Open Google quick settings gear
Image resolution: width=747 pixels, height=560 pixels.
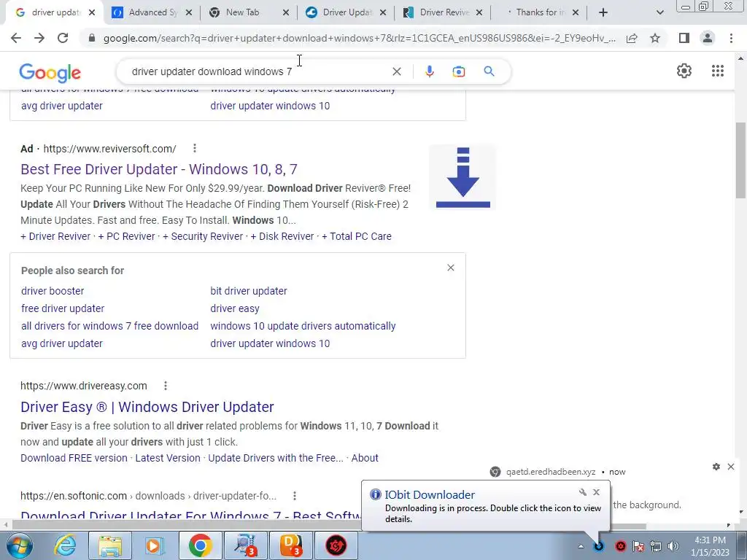pyautogui.click(x=684, y=71)
